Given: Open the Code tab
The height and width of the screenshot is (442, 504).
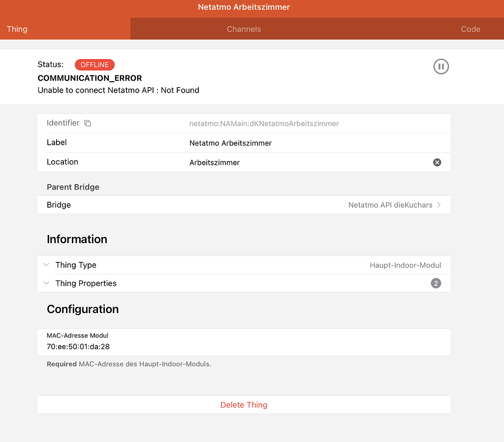Looking at the screenshot, I should 471,29.
